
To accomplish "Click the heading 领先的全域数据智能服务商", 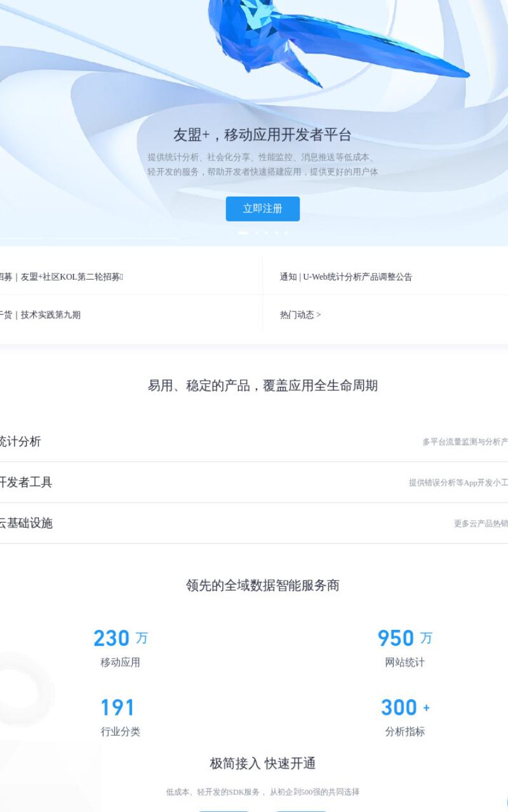I will coord(263,585).
